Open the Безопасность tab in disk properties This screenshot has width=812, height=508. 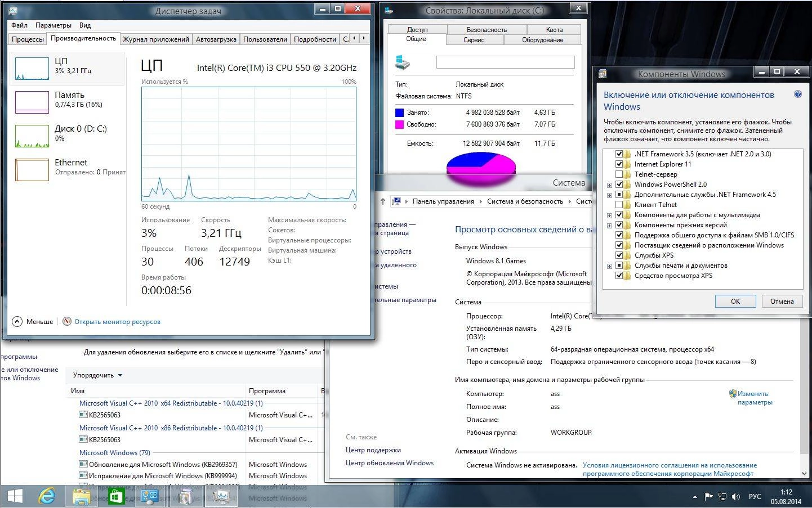pyautogui.click(x=487, y=29)
